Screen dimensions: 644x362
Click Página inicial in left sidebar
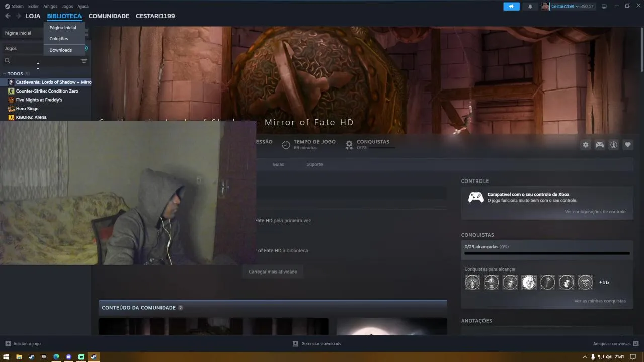coord(18,33)
